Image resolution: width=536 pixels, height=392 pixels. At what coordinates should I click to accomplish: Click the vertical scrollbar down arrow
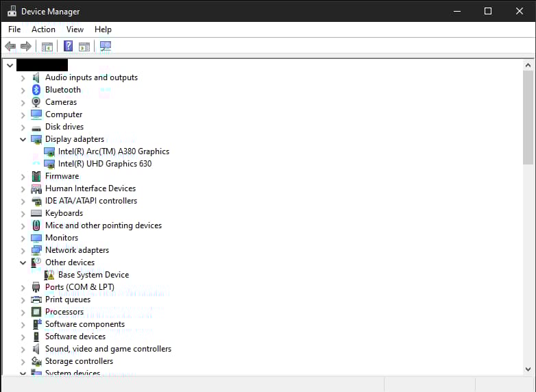528,369
